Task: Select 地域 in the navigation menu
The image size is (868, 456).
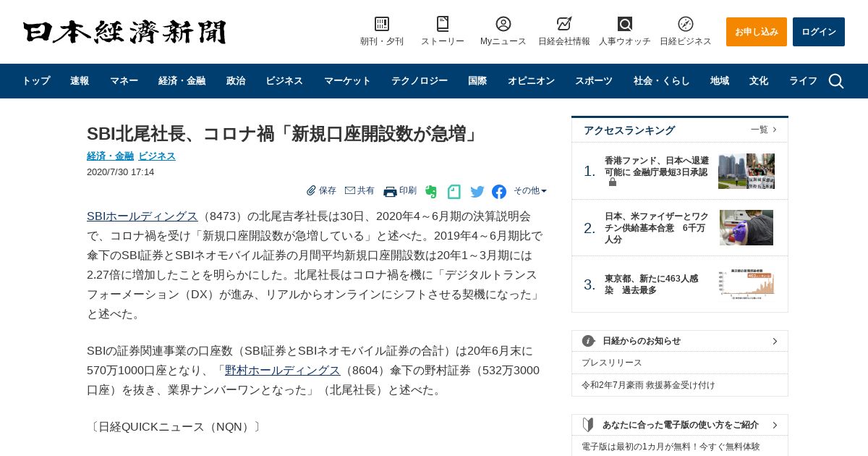Action: pyautogui.click(x=720, y=81)
